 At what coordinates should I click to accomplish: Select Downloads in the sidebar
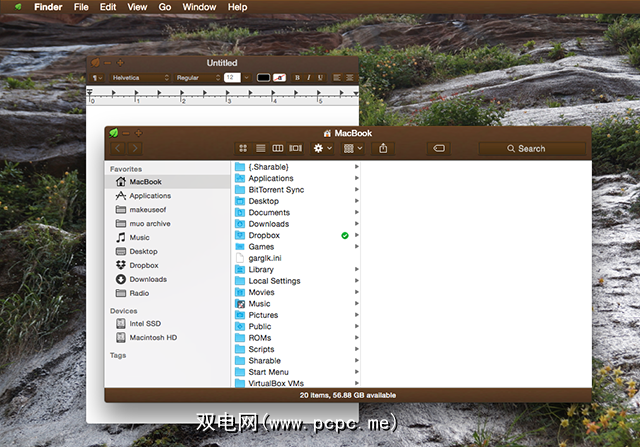[x=167, y=279]
